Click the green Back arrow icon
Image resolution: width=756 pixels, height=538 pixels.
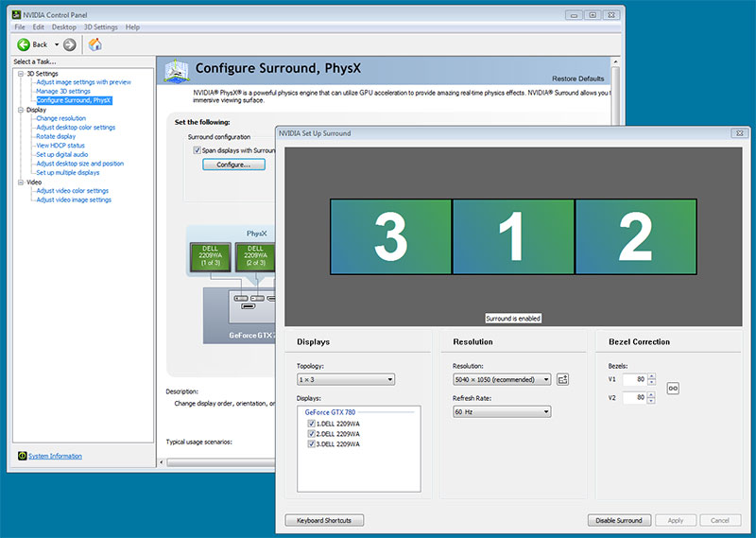[x=24, y=44]
